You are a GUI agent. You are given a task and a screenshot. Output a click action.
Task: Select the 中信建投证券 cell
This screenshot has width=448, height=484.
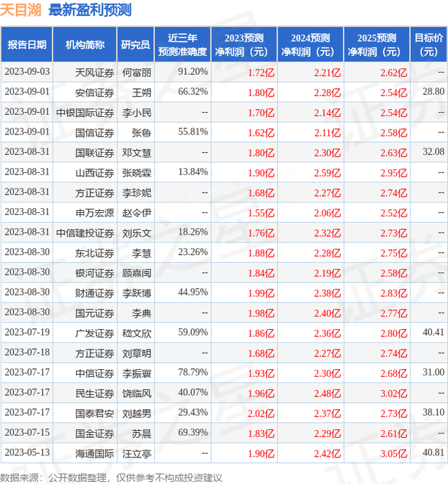[x=85, y=233]
